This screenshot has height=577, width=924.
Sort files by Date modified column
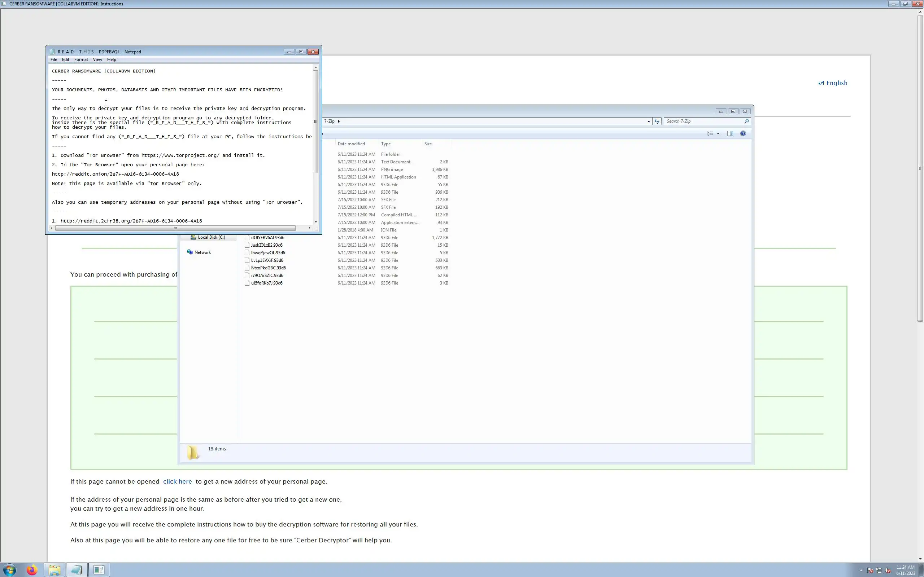click(351, 144)
